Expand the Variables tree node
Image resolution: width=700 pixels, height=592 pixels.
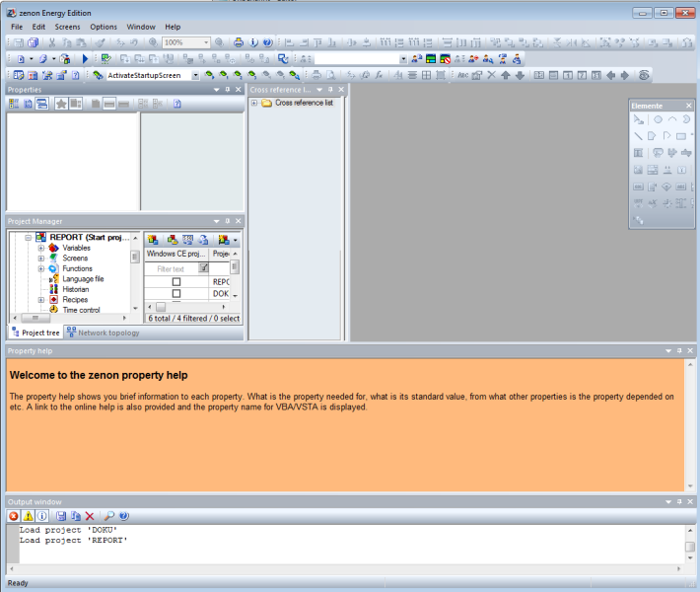click(x=40, y=248)
